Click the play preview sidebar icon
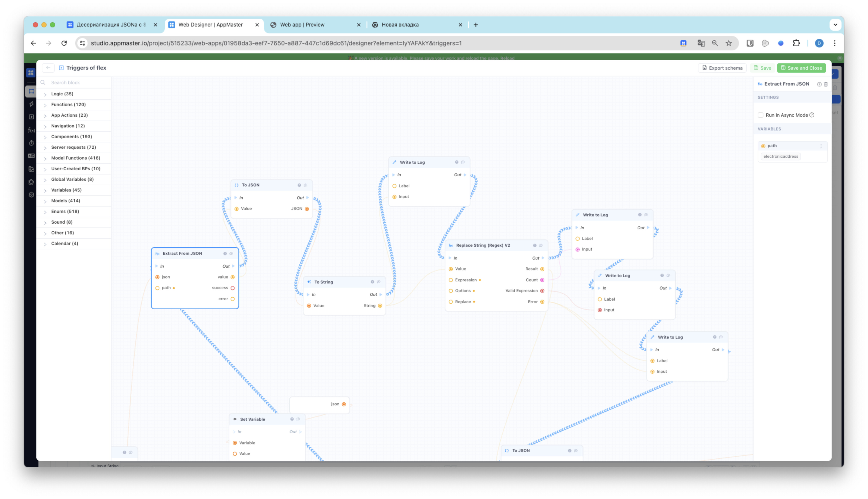The width and height of the screenshot is (868, 499). coord(31,117)
